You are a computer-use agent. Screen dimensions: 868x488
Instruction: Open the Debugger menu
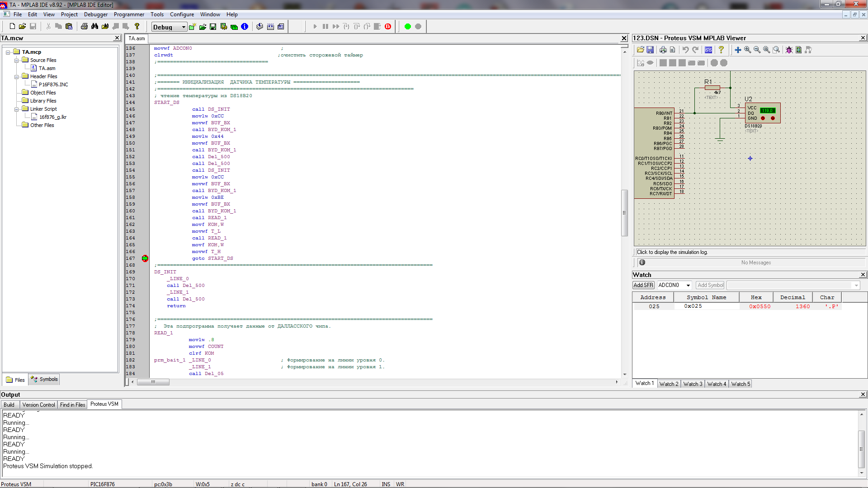pos(96,14)
